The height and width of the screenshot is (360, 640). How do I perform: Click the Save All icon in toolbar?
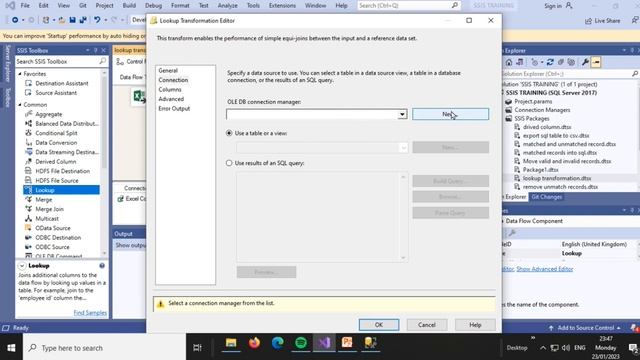(83, 20)
